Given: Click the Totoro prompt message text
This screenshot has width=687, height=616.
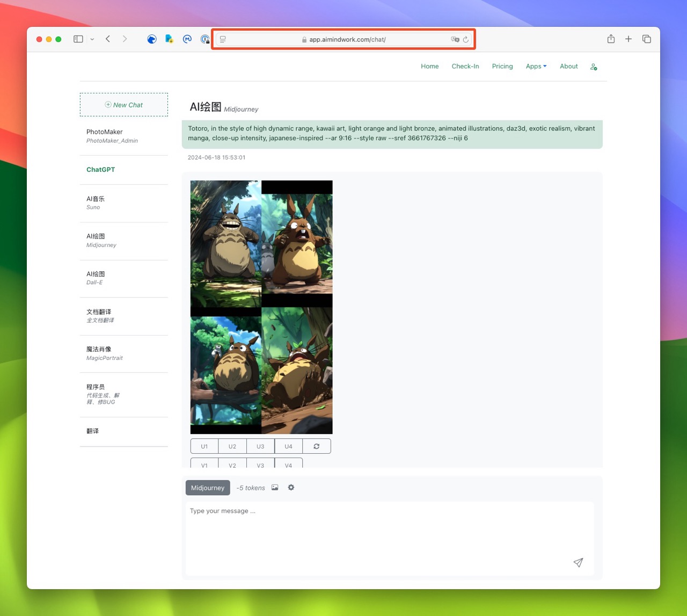Looking at the screenshot, I should pos(392,133).
